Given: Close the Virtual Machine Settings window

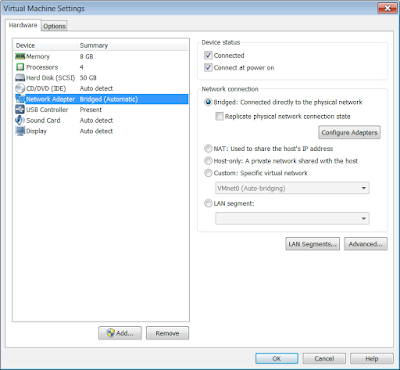Looking at the screenshot, I should click(387, 8).
